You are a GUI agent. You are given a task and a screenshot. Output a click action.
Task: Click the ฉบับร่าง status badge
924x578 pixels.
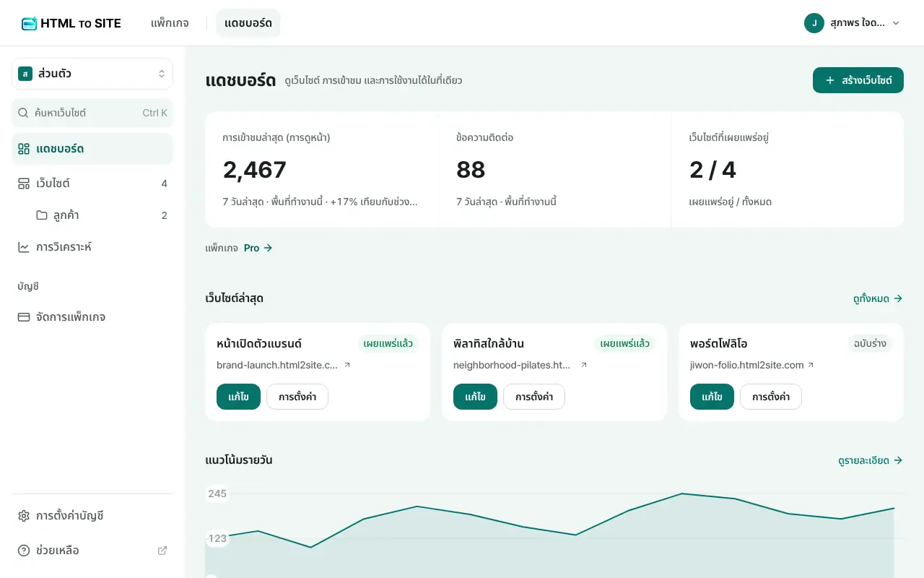(x=870, y=343)
